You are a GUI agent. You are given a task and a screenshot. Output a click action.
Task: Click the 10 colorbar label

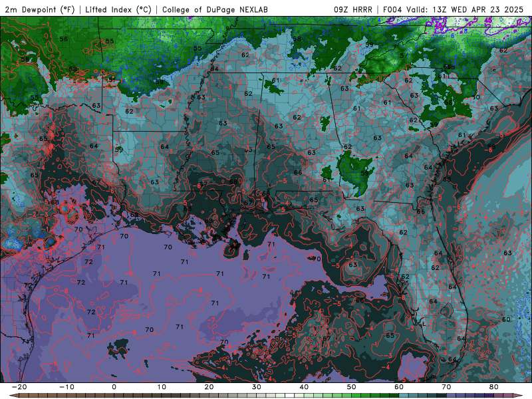click(162, 387)
